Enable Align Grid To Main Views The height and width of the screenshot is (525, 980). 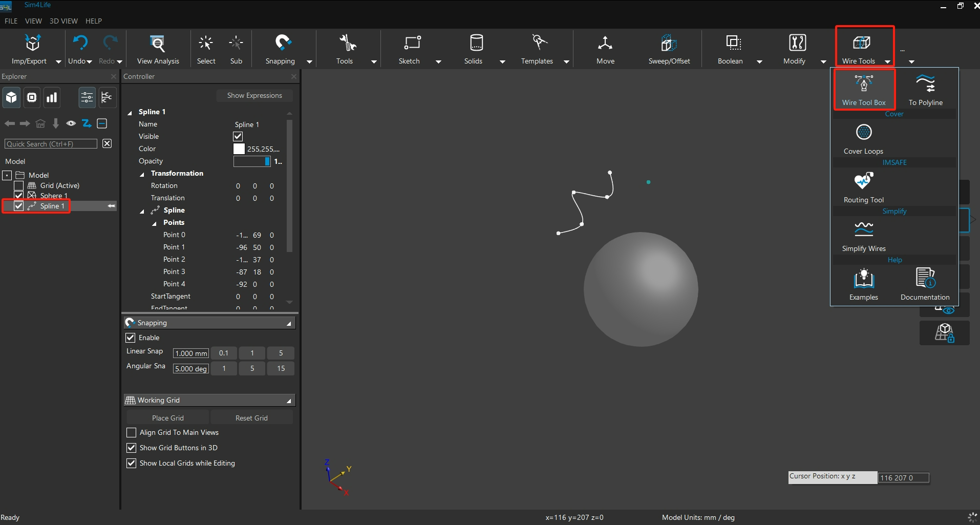132,433
